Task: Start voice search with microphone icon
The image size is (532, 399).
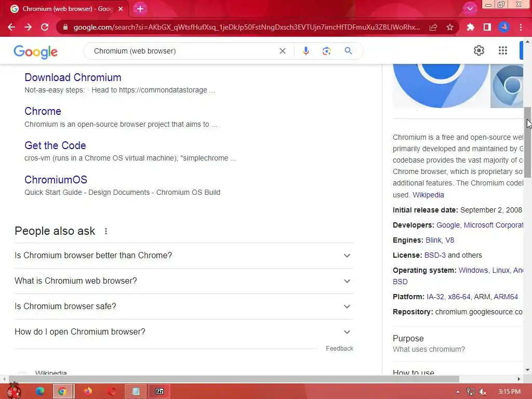Action: (305, 51)
